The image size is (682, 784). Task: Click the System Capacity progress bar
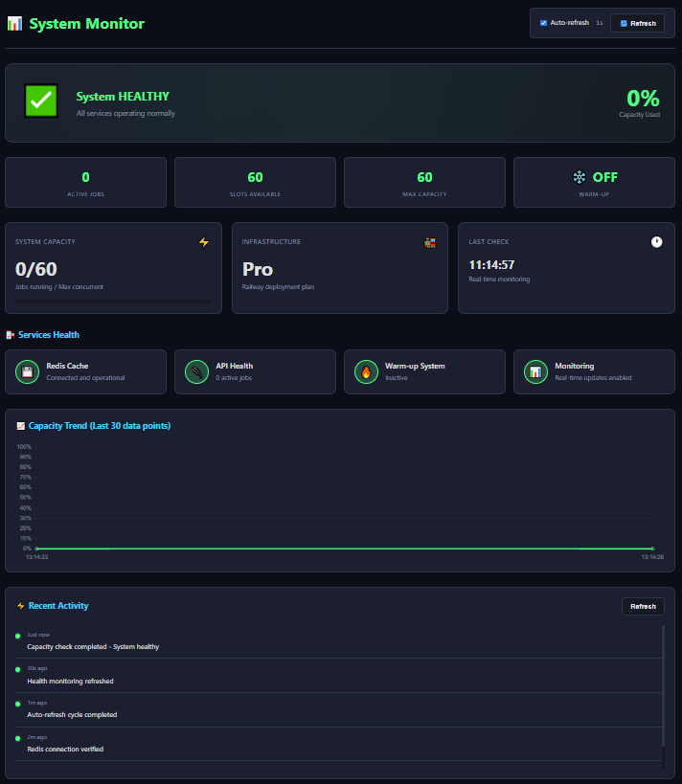[x=114, y=302]
